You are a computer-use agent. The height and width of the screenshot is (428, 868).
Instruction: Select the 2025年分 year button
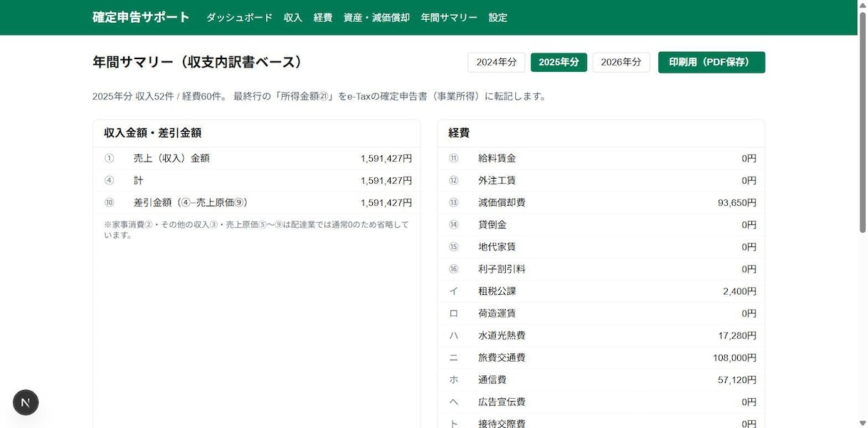pos(559,62)
